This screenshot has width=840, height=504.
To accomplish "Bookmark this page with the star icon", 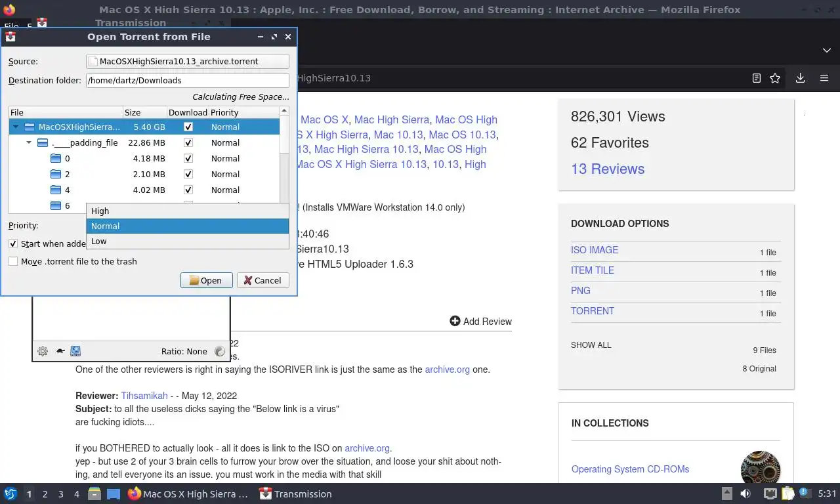I will point(775,78).
